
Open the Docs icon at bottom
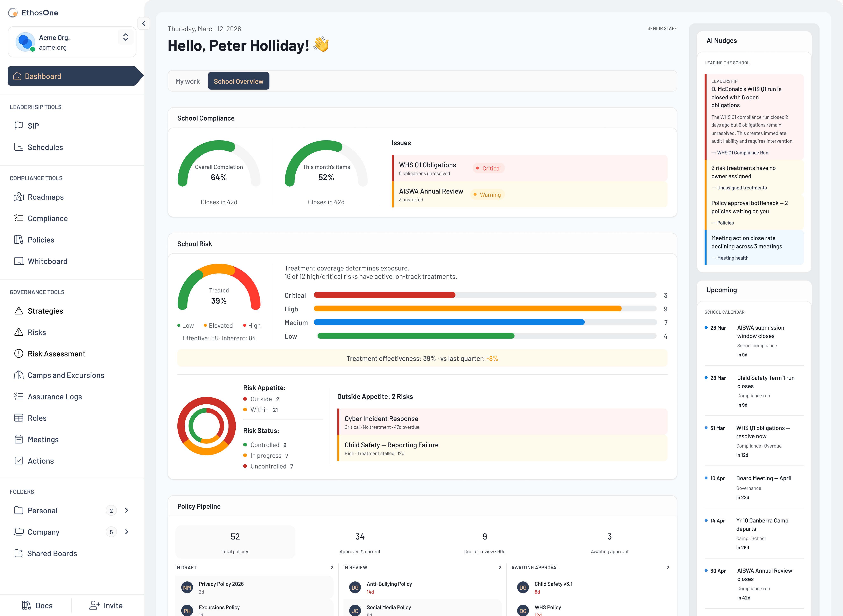pos(27,605)
